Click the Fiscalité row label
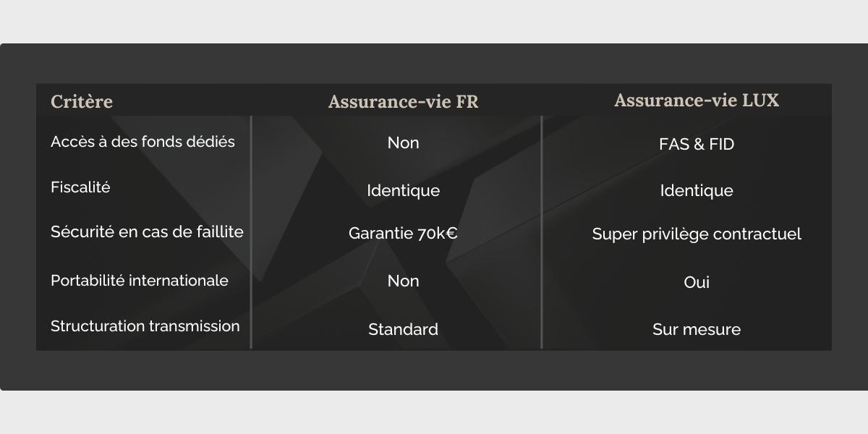868x434 pixels. 80,187
